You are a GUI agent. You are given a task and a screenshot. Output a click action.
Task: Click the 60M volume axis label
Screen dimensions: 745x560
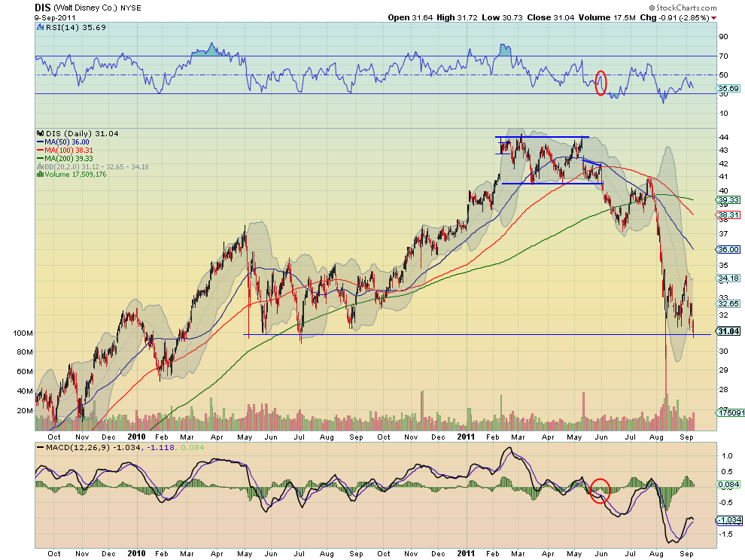pos(25,372)
